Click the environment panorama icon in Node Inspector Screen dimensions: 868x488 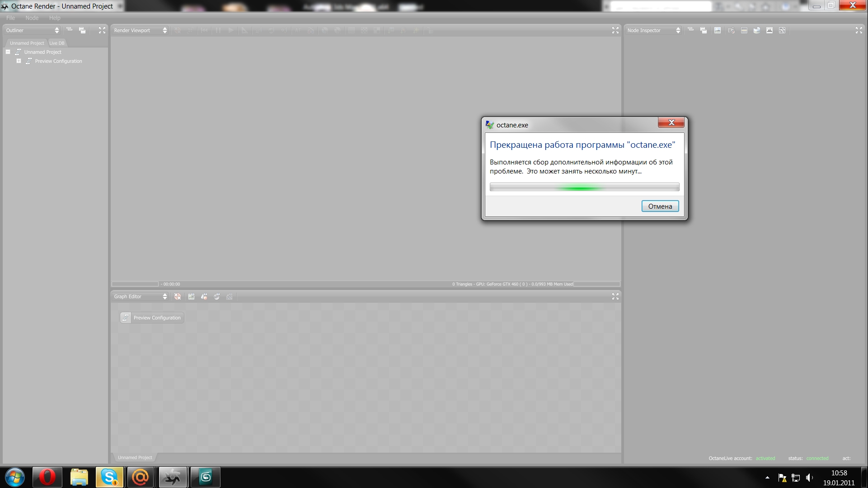pos(757,30)
